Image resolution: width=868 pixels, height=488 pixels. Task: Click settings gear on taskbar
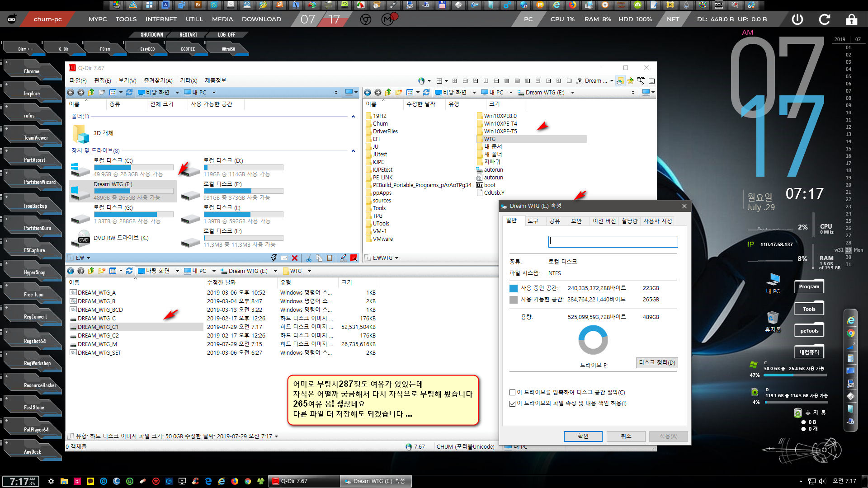pyautogui.click(x=51, y=481)
